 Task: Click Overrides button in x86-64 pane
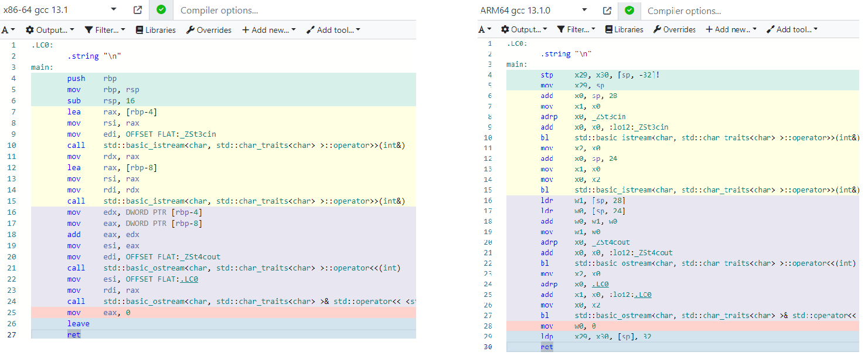[x=209, y=29]
